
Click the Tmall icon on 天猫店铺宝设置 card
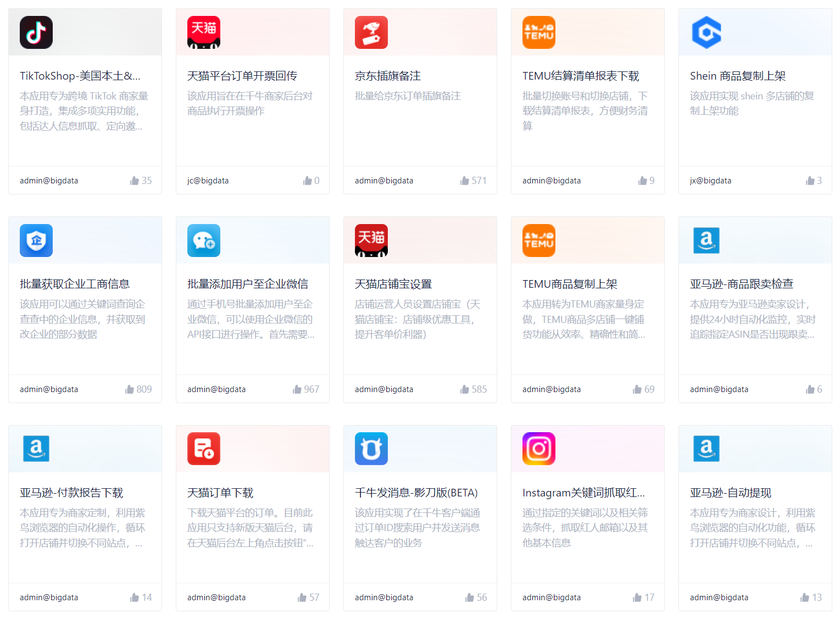(371, 241)
